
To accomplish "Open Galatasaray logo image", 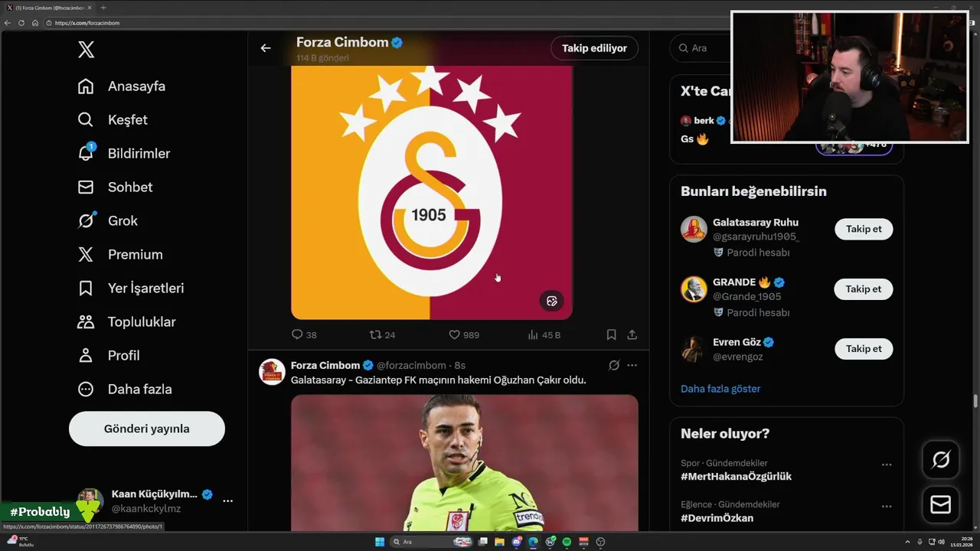I will [x=432, y=192].
